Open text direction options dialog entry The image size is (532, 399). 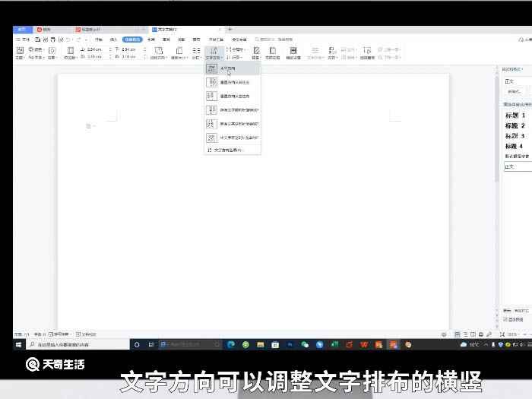[233, 150]
